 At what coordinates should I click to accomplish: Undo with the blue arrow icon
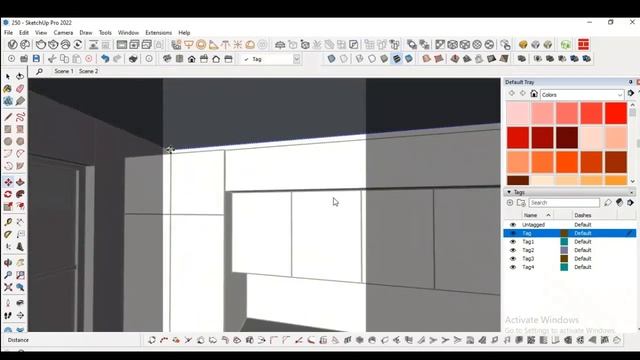click(x=105, y=59)
